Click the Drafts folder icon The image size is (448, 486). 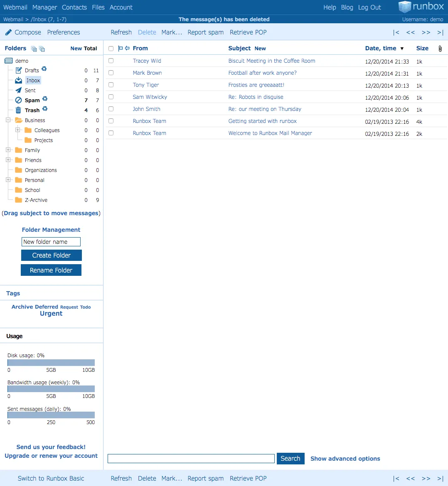pyautogui.click(x=19, y=70)
